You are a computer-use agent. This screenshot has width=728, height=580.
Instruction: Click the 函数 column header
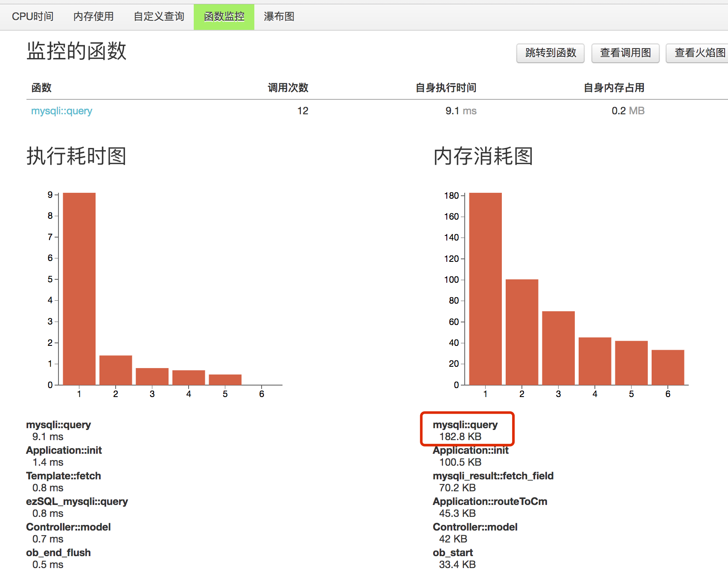click(41, 88)
